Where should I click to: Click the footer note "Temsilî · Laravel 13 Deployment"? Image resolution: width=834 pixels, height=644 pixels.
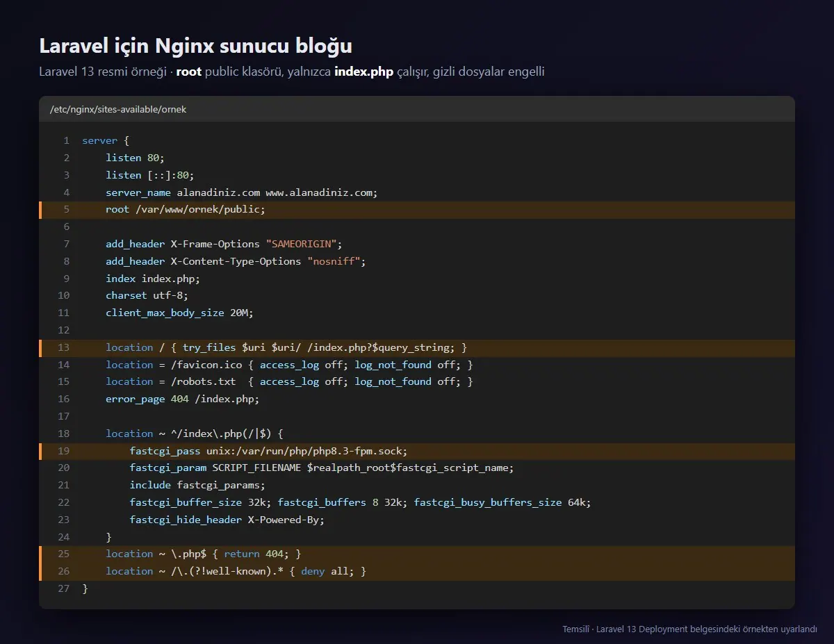click(x=689, y=629)
